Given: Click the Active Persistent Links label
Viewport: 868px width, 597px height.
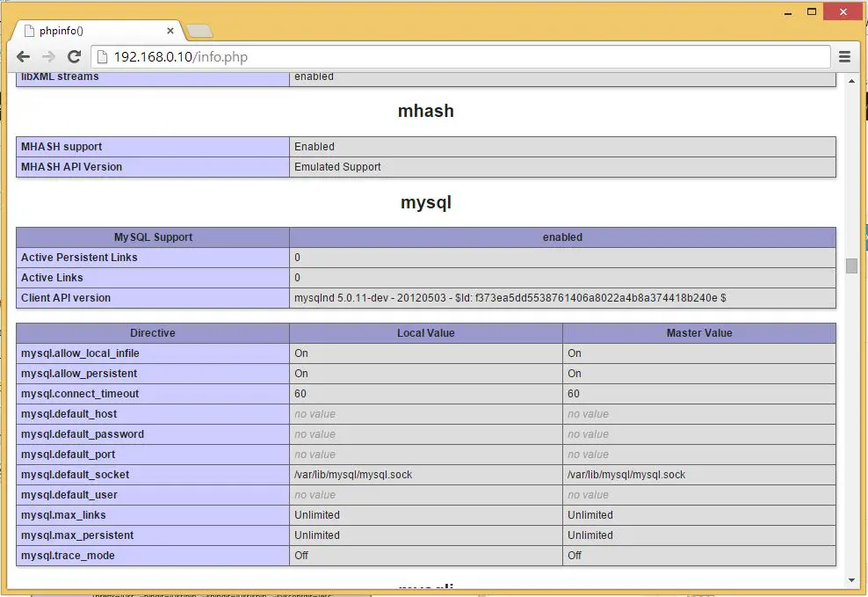Looking at the screenshot, I should click(x=79, y=258).
